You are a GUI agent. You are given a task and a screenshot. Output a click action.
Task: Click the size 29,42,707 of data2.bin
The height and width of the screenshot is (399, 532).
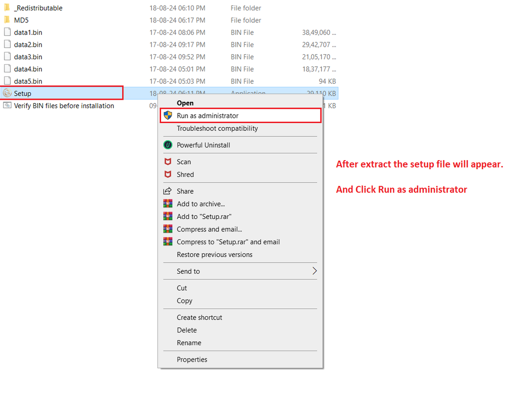click(319, 44)
